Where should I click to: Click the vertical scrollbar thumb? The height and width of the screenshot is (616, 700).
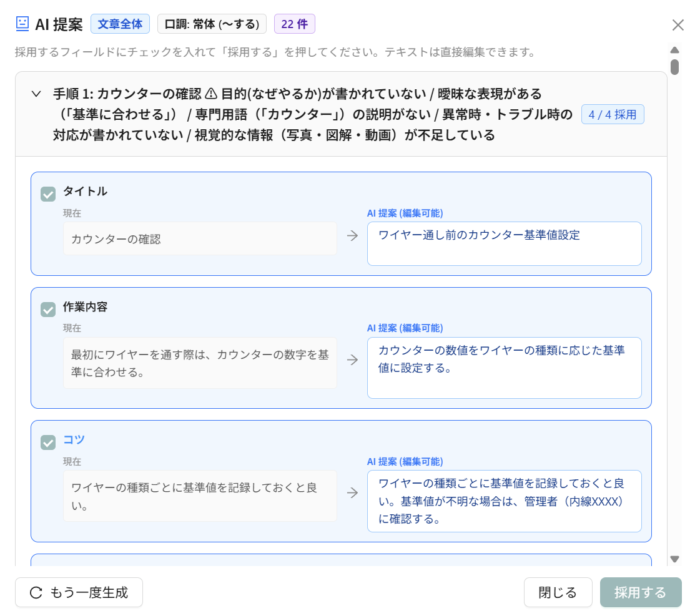674,67
